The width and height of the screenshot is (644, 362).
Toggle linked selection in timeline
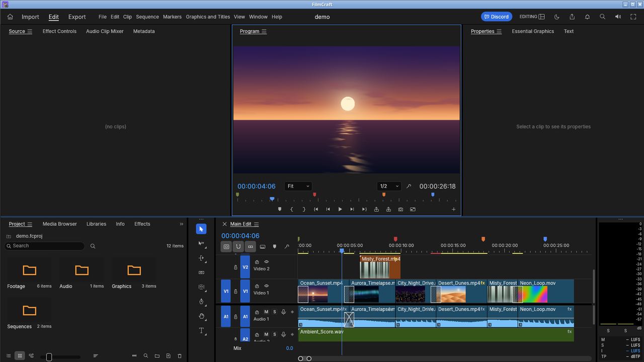point(251,247)
